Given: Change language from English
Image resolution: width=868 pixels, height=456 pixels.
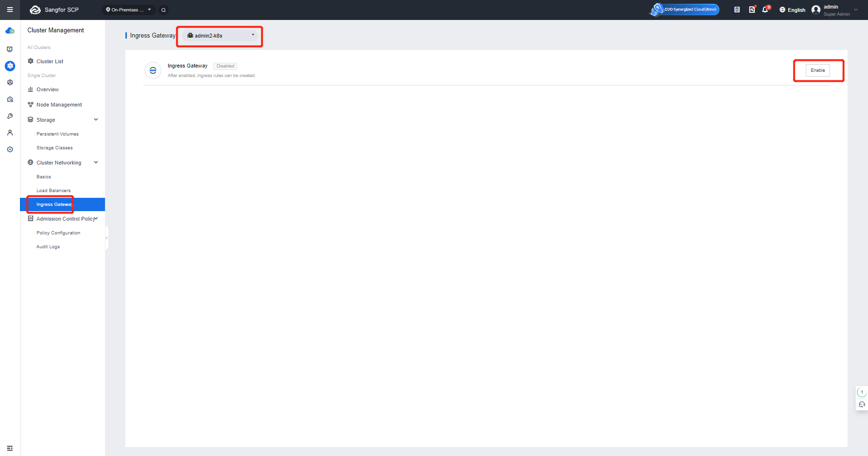Looking at the screenshot, I should coord(792,10).
